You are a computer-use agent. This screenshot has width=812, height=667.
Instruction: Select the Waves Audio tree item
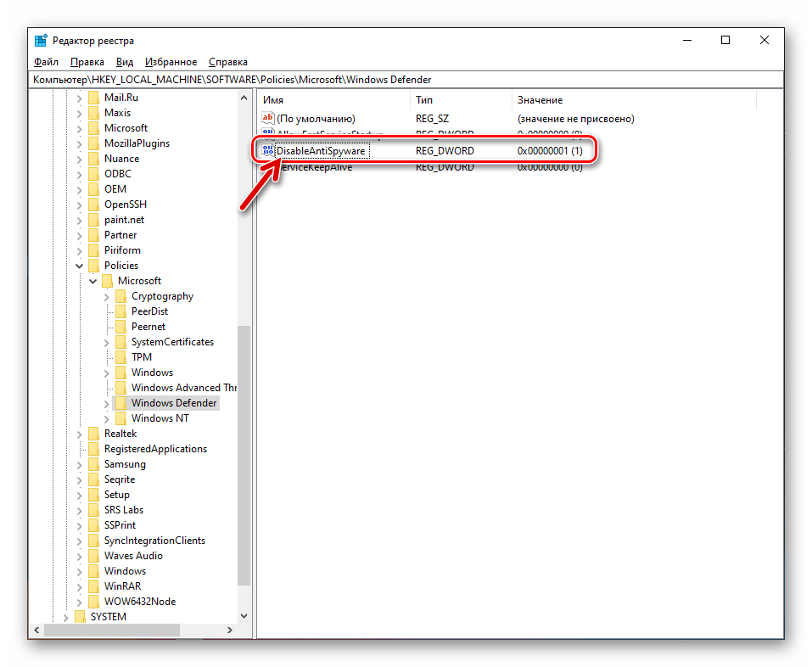pos(133,556)
